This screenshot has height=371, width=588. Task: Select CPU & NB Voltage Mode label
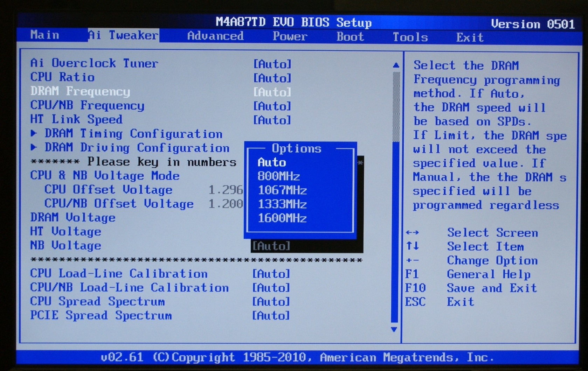click(105, 176)
